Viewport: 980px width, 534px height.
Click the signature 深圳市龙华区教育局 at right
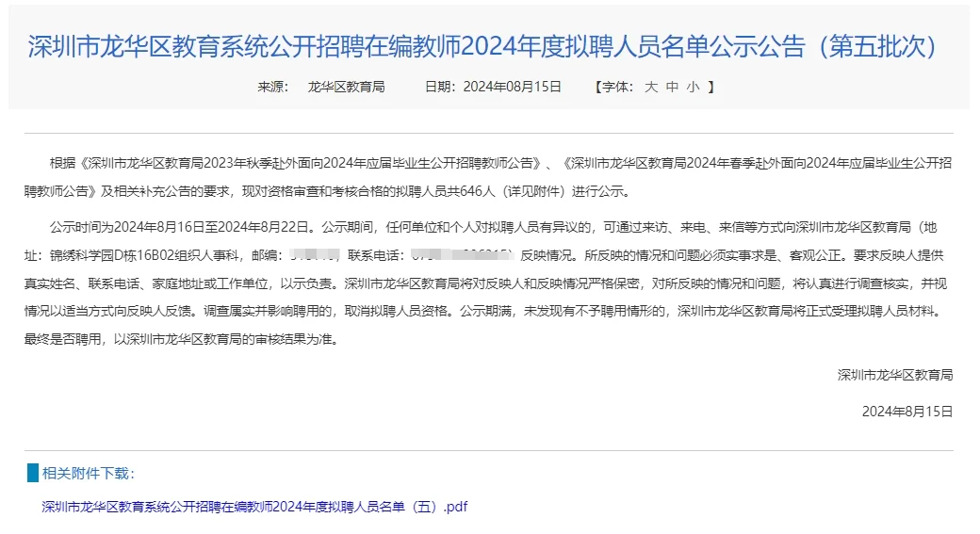tap(895, 375)
